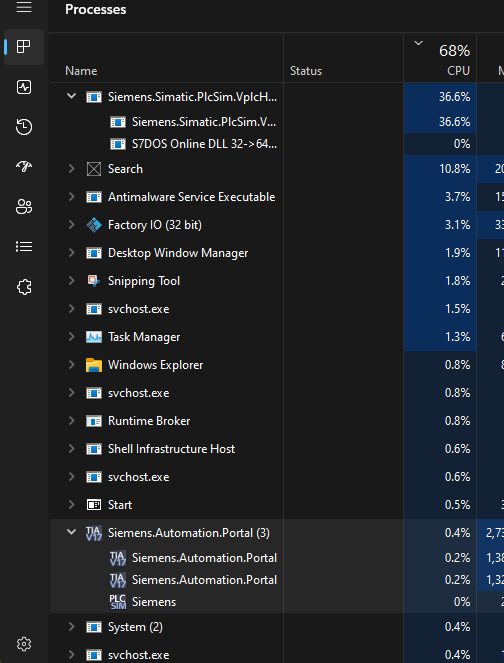504x663 pixels.
Task: Sort processes by the Name column
Action: tap(166, 58)
